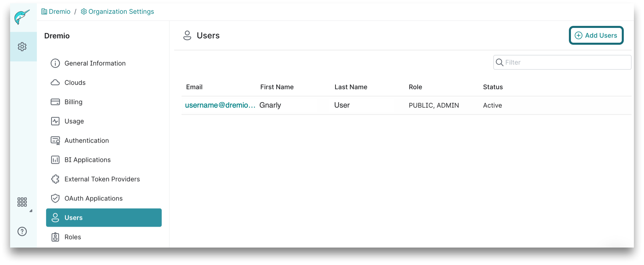The height and width of the screenshot is (265, 644).
Task: Click the Dremio sidebar heading
Action: 57,36
